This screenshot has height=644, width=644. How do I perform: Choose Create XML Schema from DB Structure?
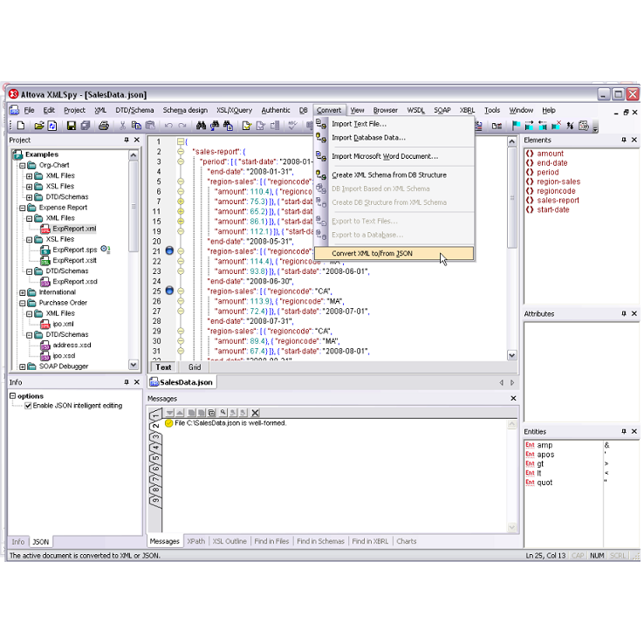pyautogui.click(x=394, y=175)
